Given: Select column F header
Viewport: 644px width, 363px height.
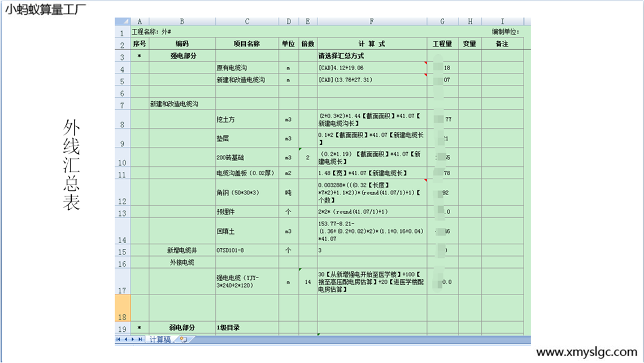Looking at the screenshot, I should tap(371, 21).
